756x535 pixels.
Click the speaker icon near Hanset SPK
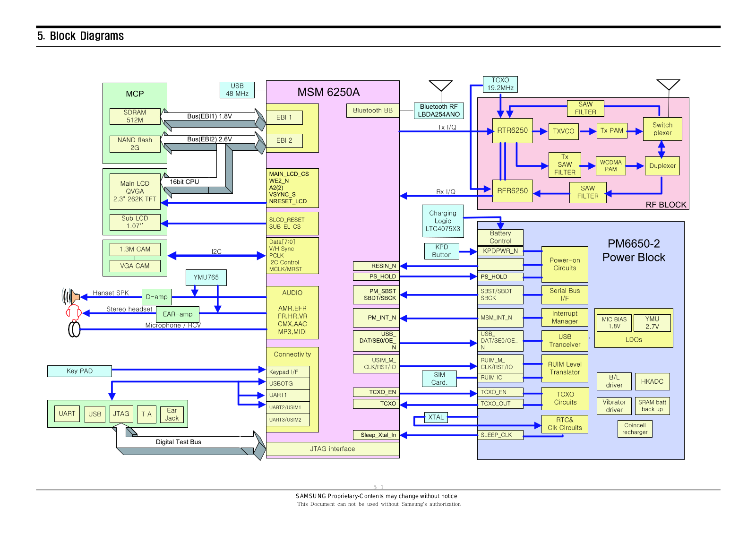tap(70, 297)
